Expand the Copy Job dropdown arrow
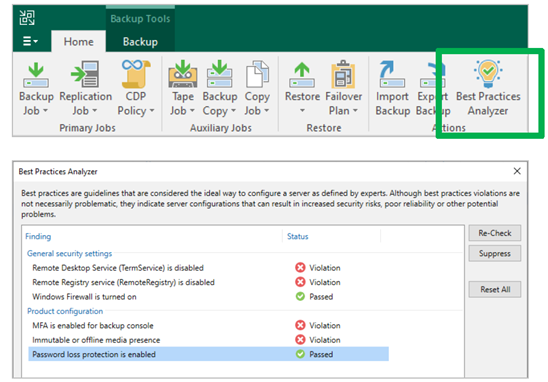Screen dimensions: 548x382 click(266, 111)
